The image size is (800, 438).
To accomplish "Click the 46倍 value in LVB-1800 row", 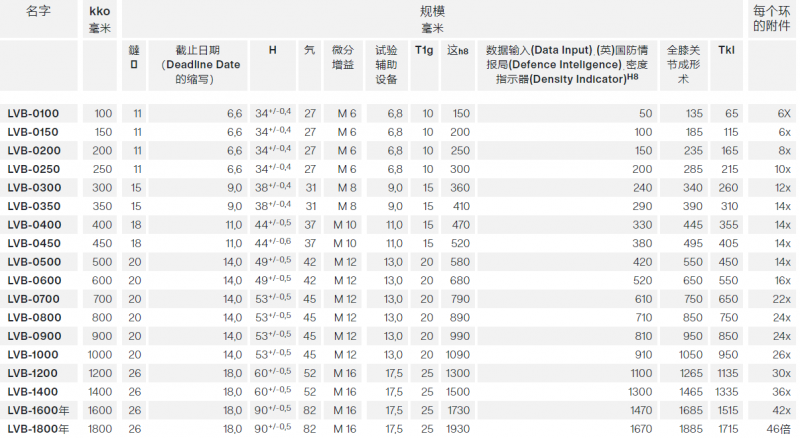I will (779, 429).
